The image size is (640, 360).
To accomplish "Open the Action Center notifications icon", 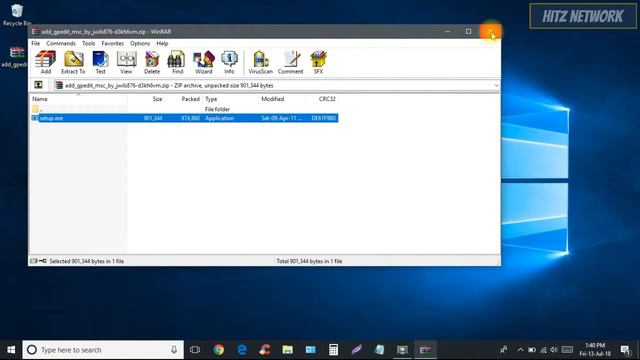I will click(625, 350).
